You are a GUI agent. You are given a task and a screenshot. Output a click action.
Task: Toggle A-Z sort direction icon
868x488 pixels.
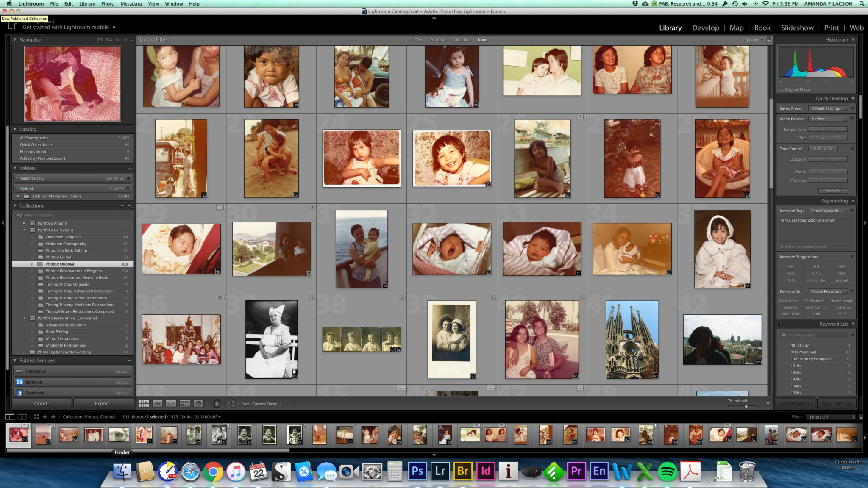(x=233, y=404)
